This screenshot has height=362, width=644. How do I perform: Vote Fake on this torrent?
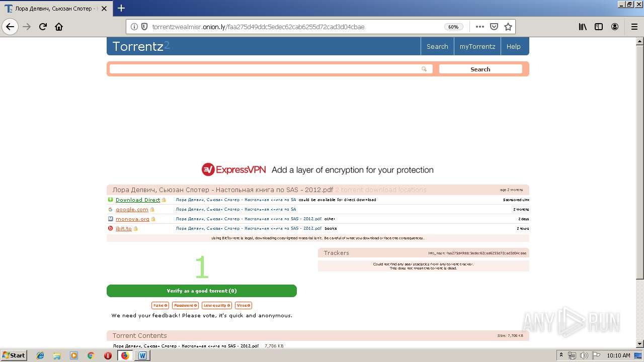[160, 305]
